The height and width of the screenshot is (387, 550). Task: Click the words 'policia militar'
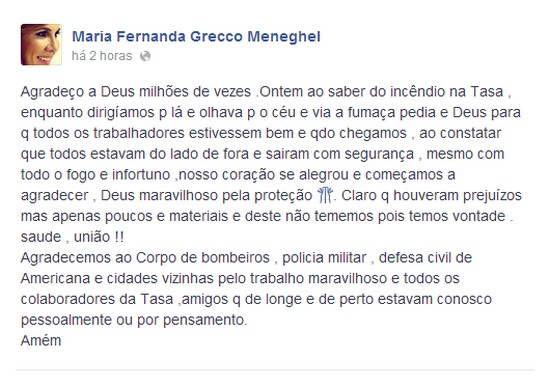point(324,258)
